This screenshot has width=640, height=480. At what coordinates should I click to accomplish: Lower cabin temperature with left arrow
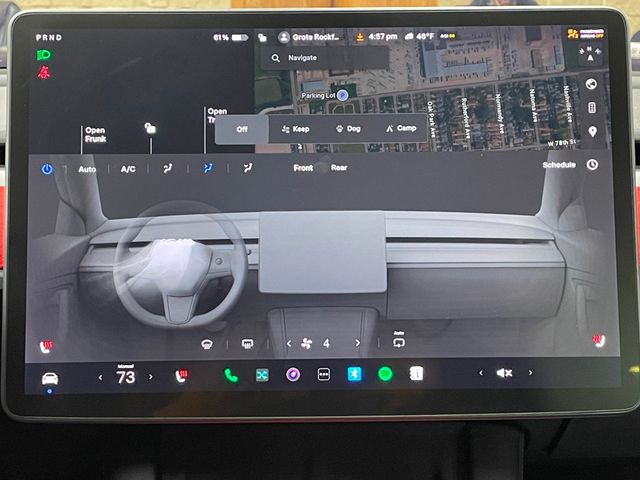[x=100, y=378]
